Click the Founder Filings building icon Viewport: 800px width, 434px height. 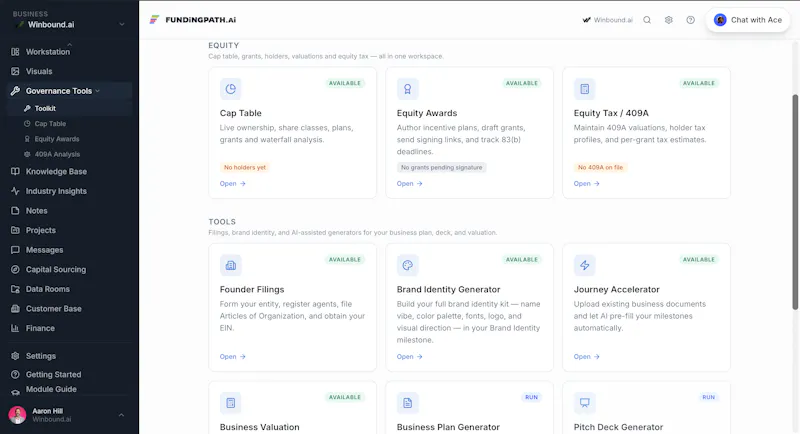coord(231,265)
